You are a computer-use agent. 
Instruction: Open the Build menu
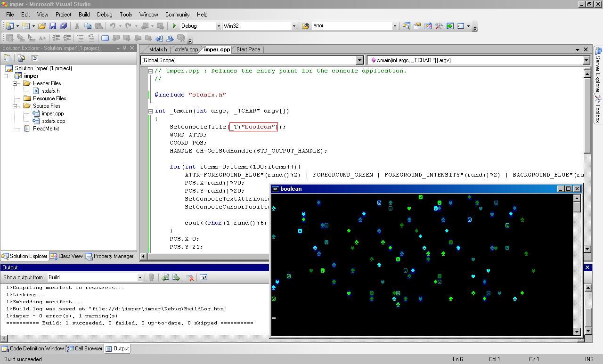pos(84,15)
